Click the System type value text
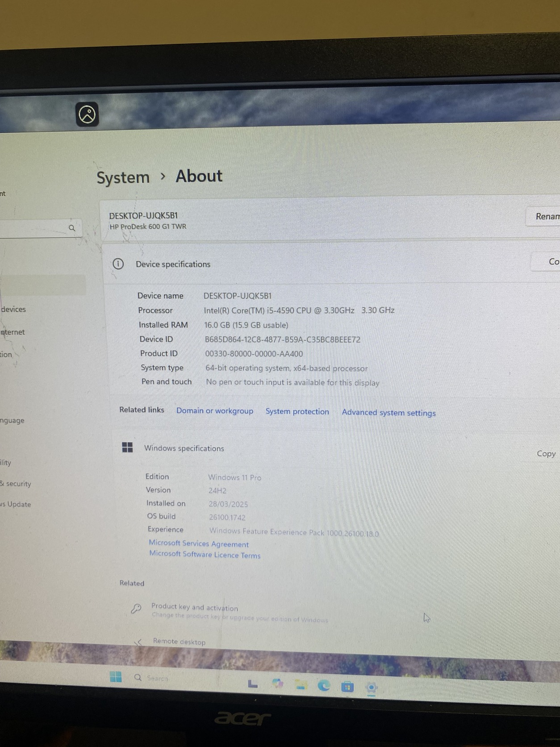 287,369
